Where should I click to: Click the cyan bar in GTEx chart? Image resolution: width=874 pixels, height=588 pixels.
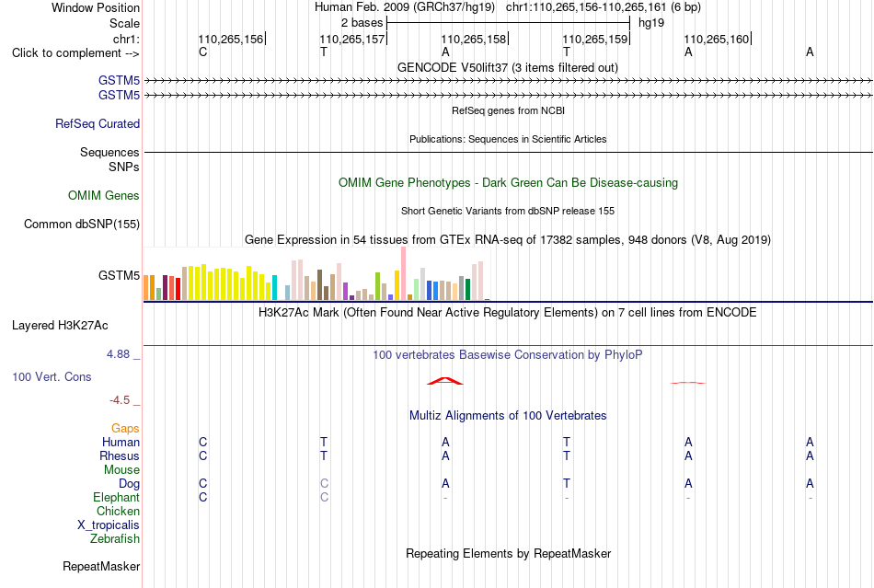[x=274, y=288]
